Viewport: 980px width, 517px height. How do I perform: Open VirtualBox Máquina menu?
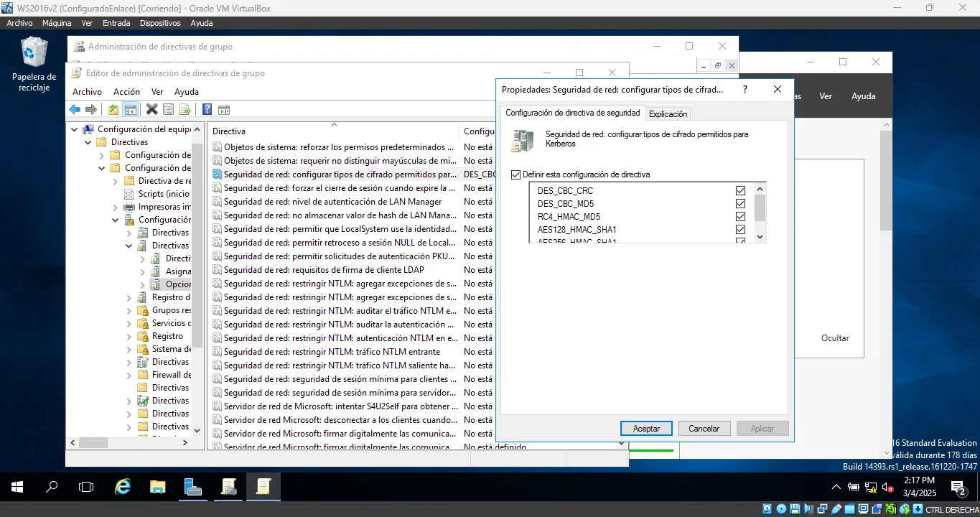tap(57, 23)
